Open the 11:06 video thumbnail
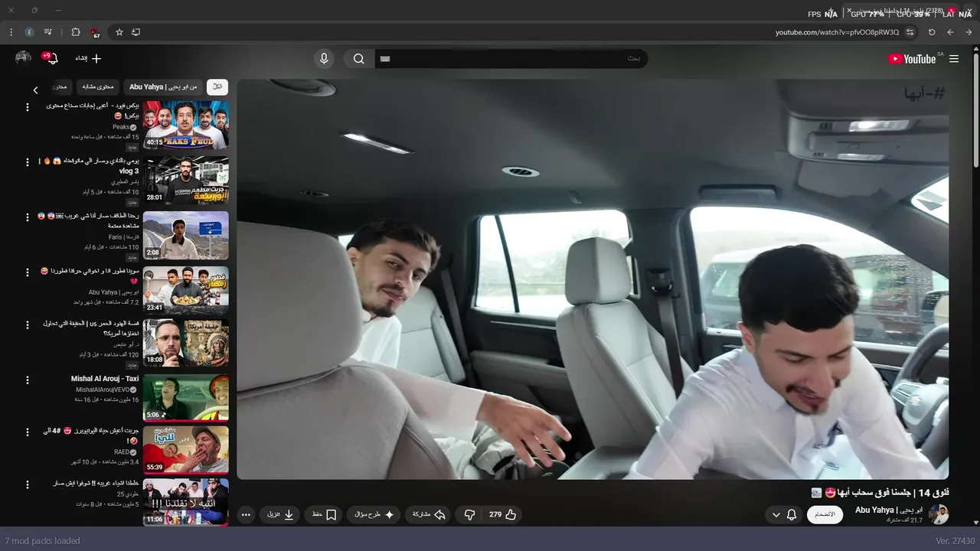The height and width of the screenshot is (551, 980). pos(186,502)
